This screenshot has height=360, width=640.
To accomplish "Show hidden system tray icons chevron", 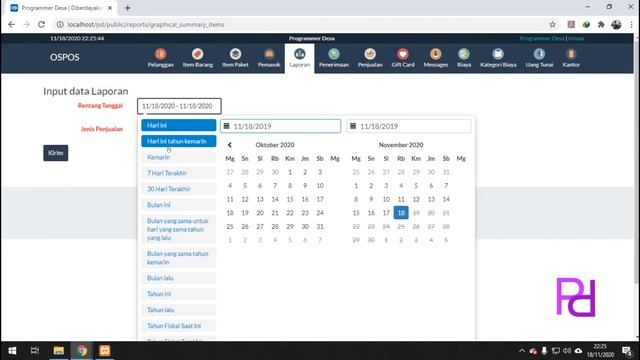I will click(522, 351).
